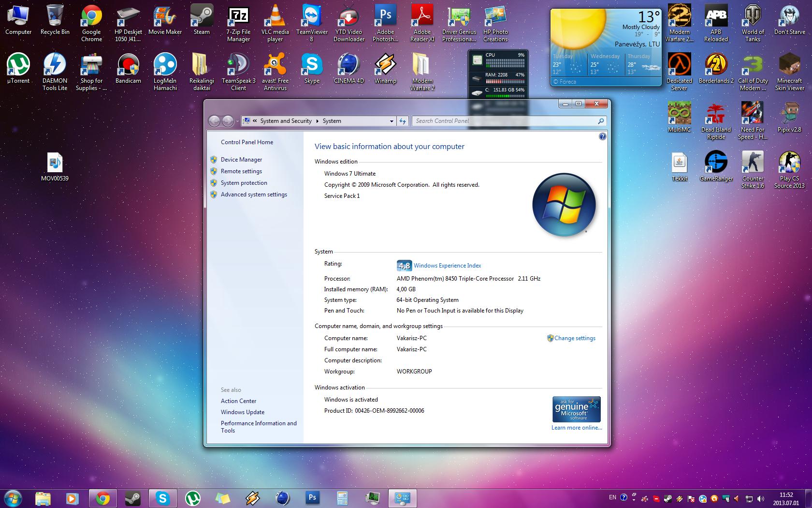Click the System breadcrumb item
The image size is (812, 508).
[332, 121]
